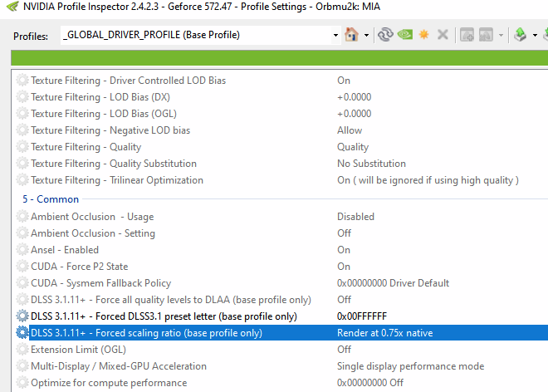Viewport: 548px width, 392px height.
Task: Select 'Texture Filtering - LOD Bias (DX)' setting
Action: pos(100,97)
